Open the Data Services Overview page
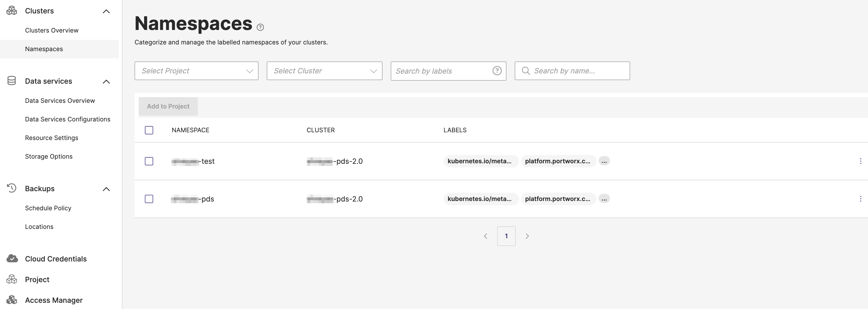 point(60,100)
